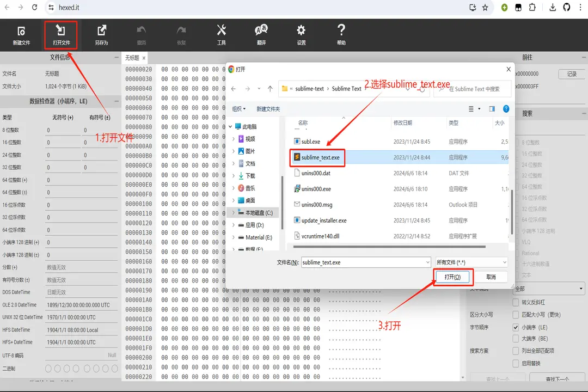Viewport: 588px width, 392px height.
Task: Open the 工具 (Tools) toolbar icon
Action: (x=221, y=34)
